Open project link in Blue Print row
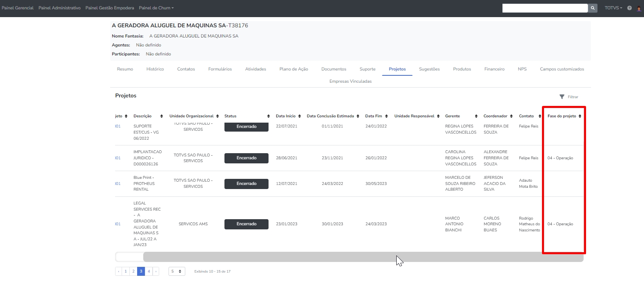 (x=118, y=184)
